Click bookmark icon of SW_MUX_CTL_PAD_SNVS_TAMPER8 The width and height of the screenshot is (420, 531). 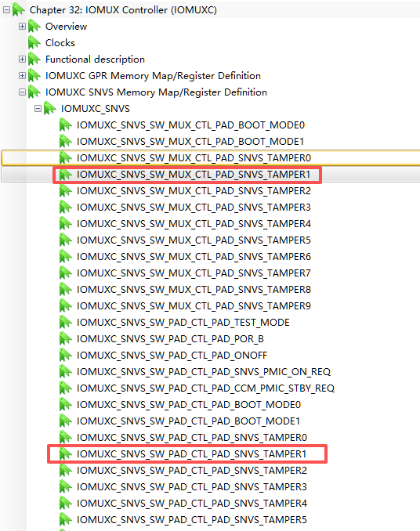coord(65,290)
